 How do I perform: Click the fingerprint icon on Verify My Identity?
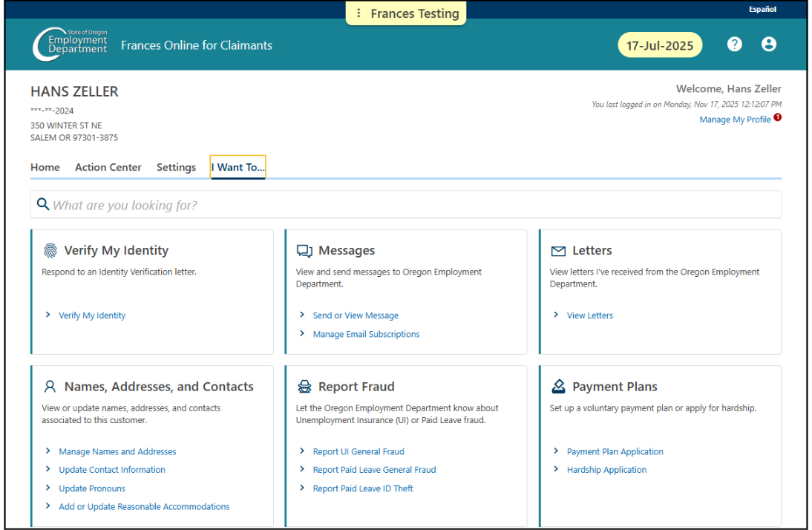pyautogui.click(x=50, y=250)
